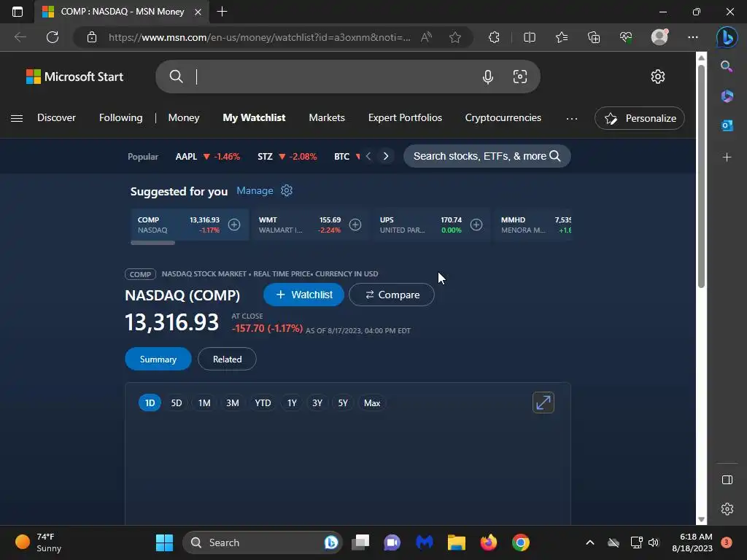The width and height of the screenshot is (747, 560).
Task: Open the Money nav item
Action: [183, 117]
